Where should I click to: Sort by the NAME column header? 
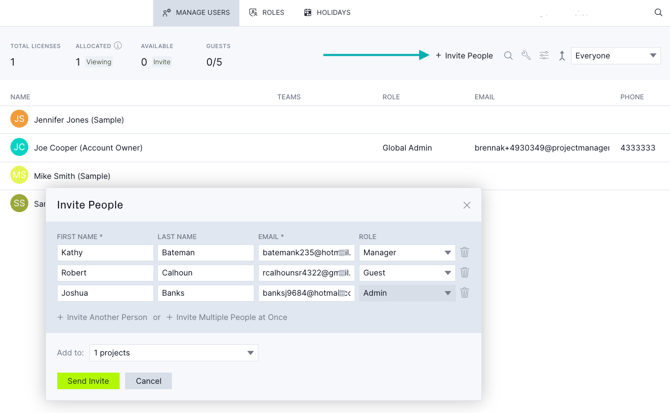(x=20, y=97)
